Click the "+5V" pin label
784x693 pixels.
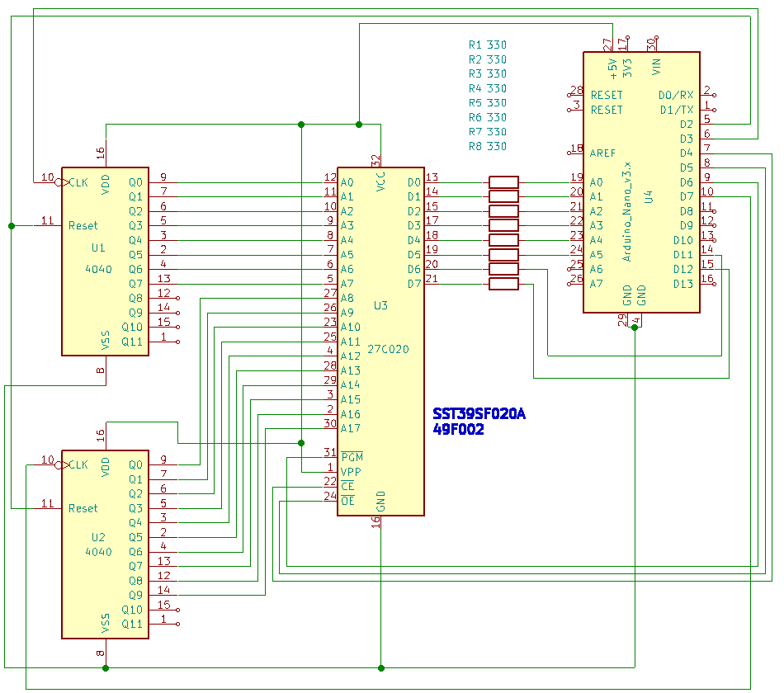(612, 69)
